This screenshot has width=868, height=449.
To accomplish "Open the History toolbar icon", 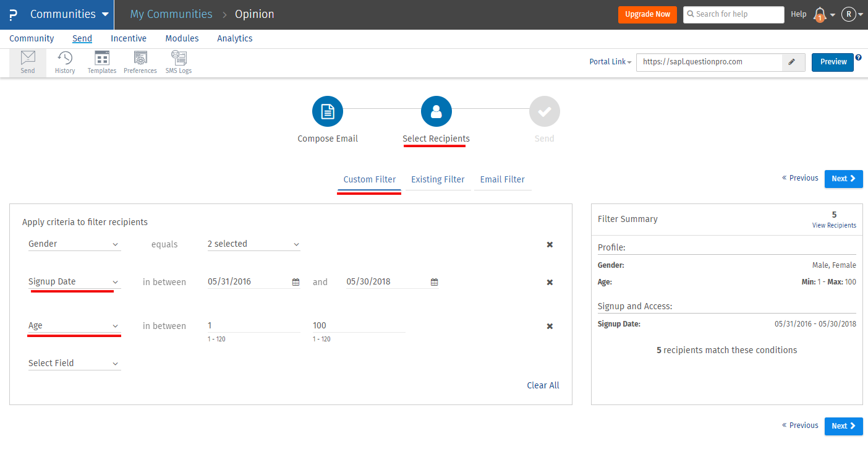I will point(65,62).
